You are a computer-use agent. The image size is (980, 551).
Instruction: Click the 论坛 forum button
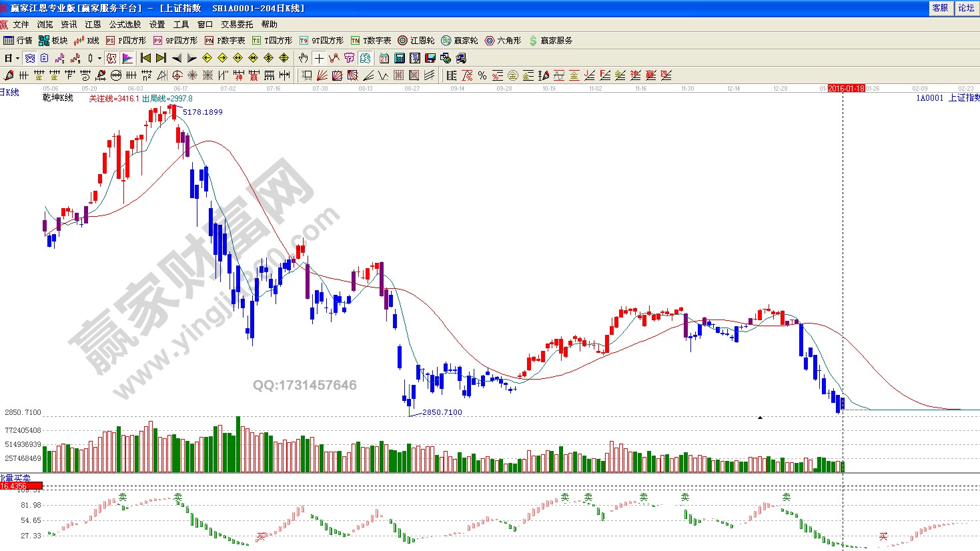pyautogui.click(x=966, y=8)
